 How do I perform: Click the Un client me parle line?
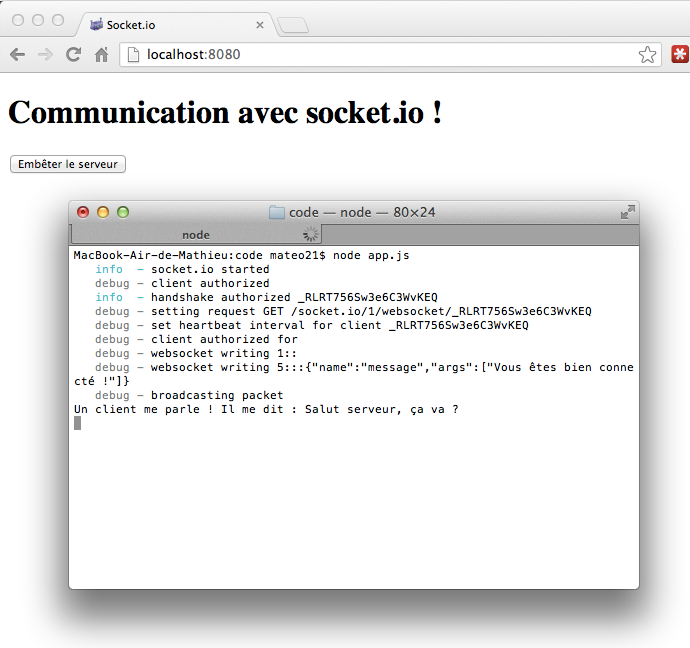[x=266, y=409]
